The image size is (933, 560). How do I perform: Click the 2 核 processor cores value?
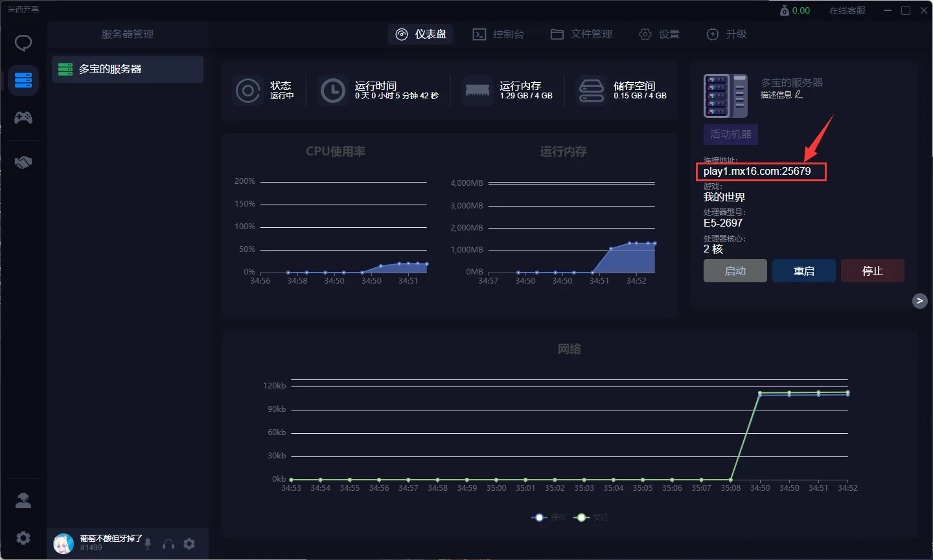click(x=713, y=249)
